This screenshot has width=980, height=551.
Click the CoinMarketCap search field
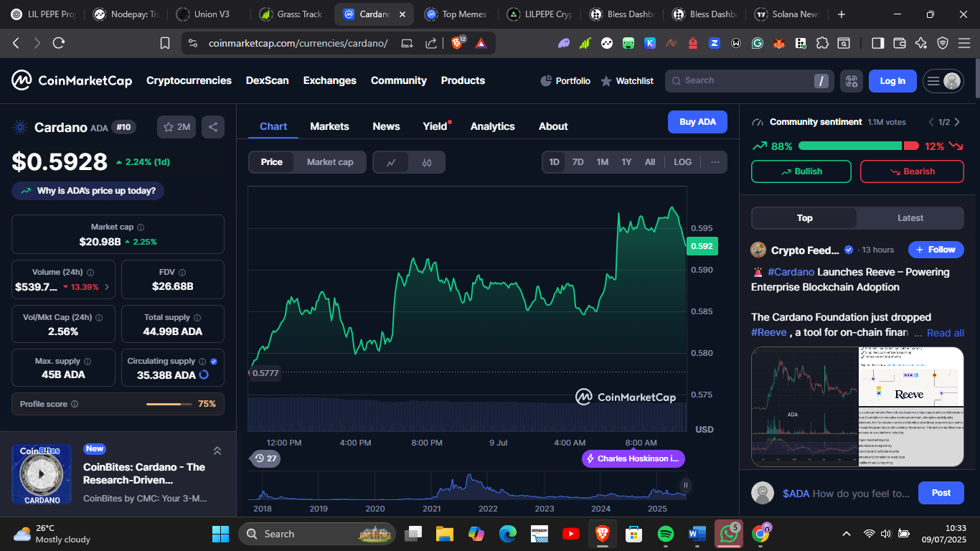[749, 81]
